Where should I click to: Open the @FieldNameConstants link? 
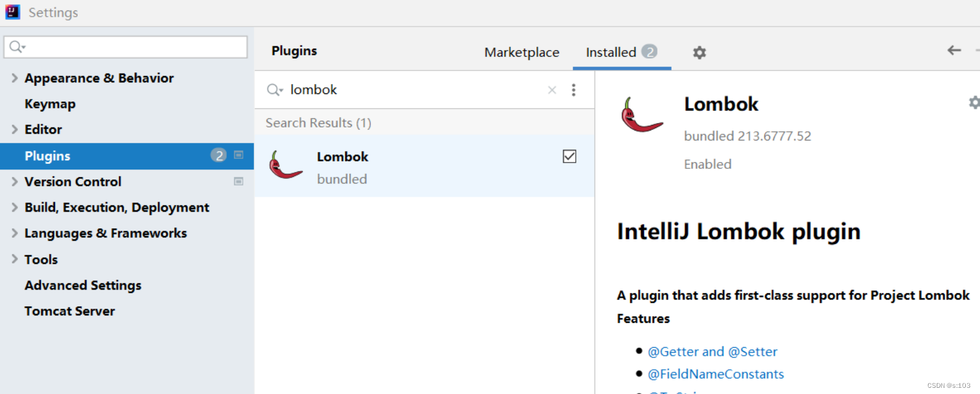[716, 374]
